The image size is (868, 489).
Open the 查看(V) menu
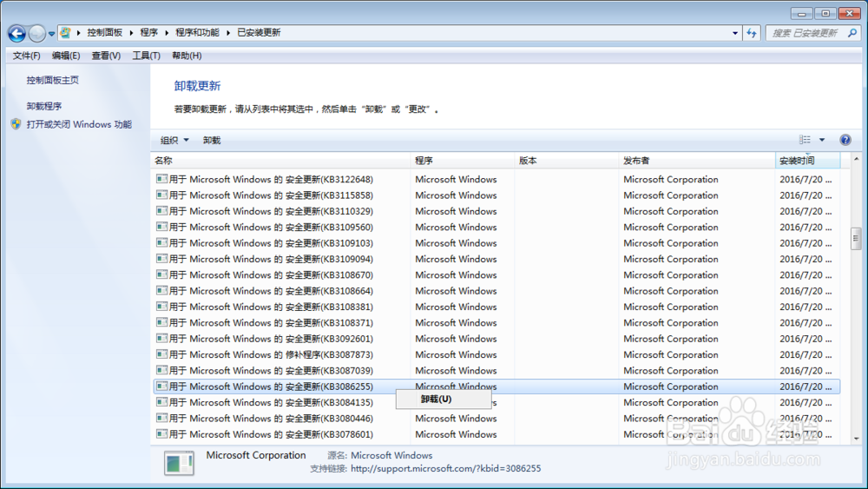click(106, 56)
